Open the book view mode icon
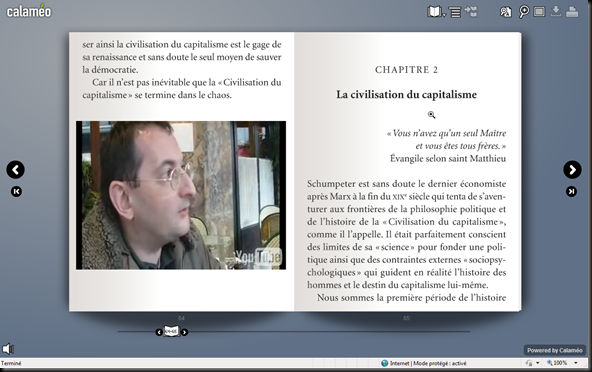The width and height of the screenshot is (592, 372). (x=434, y=12)
